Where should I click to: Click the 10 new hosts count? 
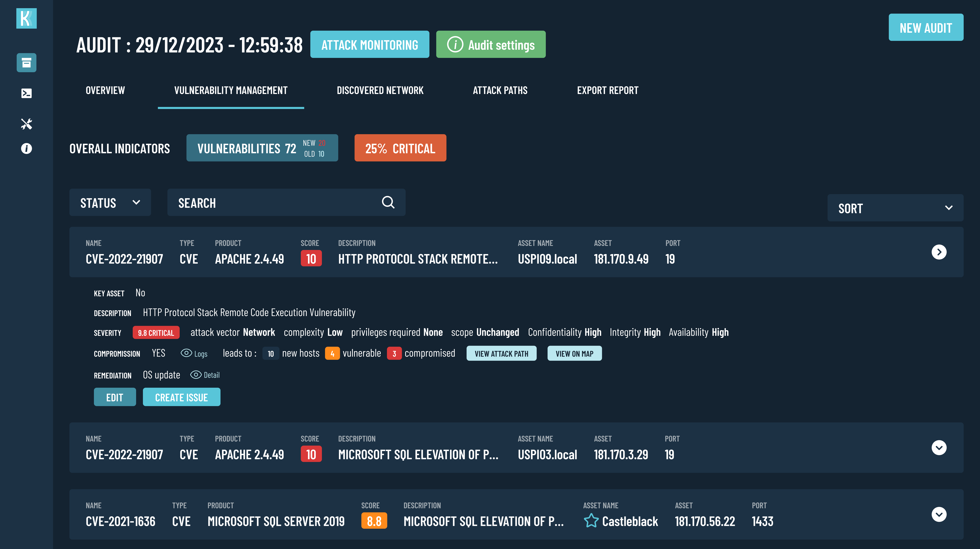271,353
